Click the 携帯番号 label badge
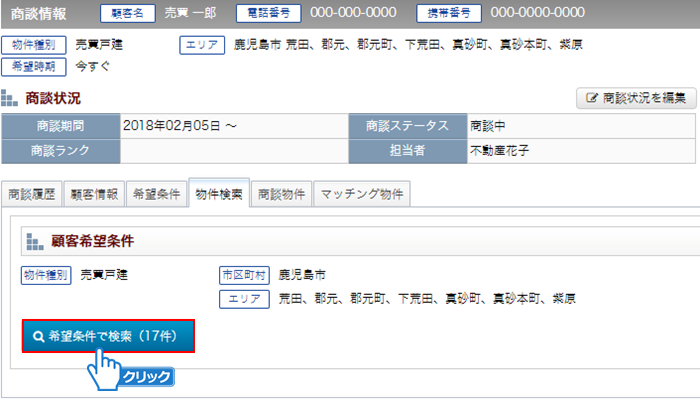Screen dimensions: 700x403 coord(449,13)
